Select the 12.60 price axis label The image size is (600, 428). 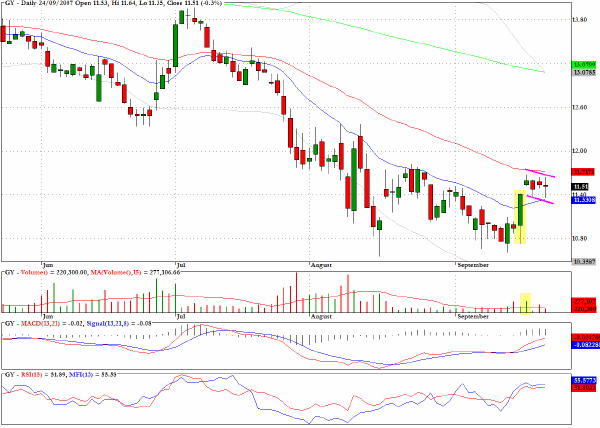click(579, 107)
